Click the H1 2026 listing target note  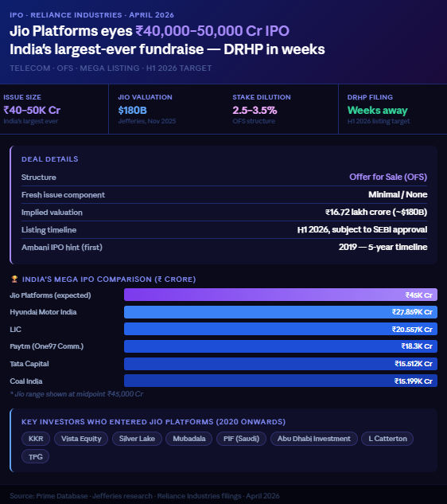(379, 121)
